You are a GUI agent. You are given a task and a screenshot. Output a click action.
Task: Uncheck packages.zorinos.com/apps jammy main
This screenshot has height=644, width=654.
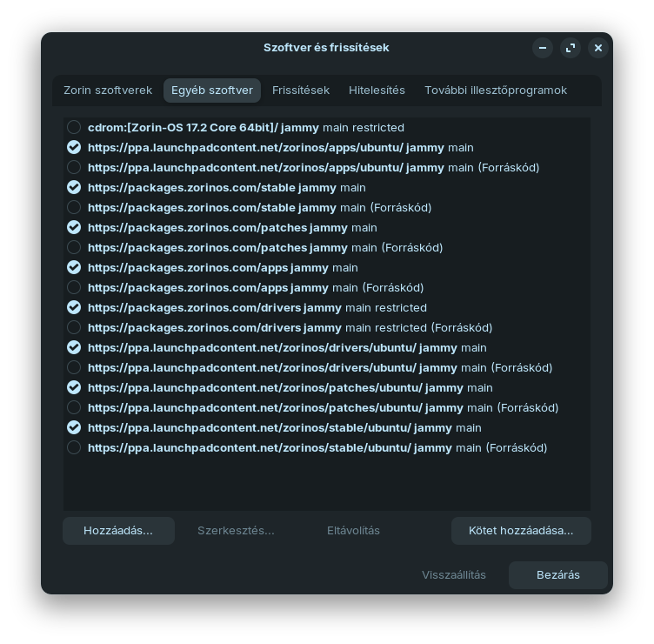click(x=74, y=267)
